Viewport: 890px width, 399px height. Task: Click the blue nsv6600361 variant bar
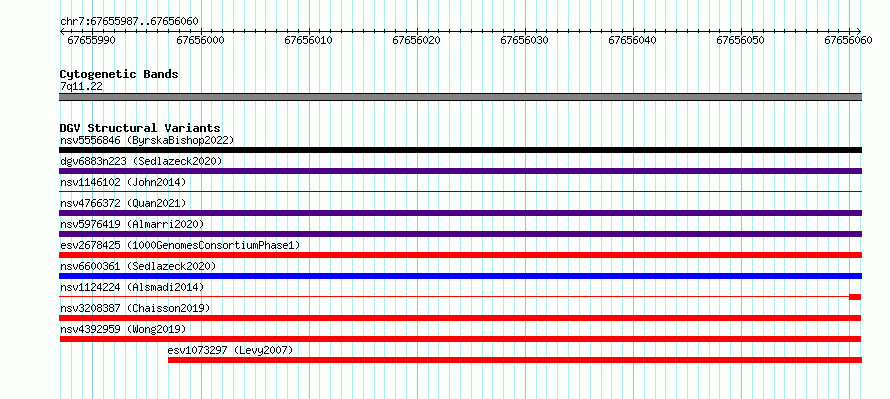tap(460, 276)
